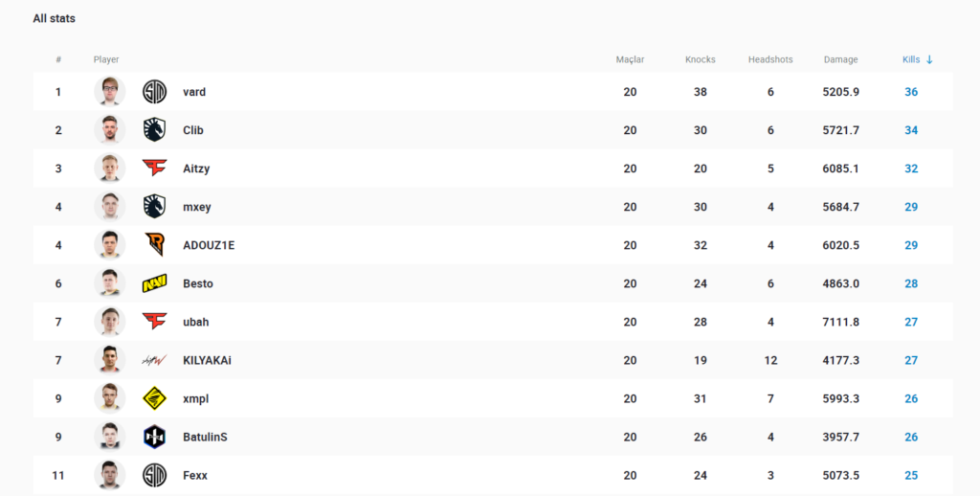Click the team logo beside ADOUZ1E
Image resolution: width=980 pixels, height=496 pixels.
154,245
